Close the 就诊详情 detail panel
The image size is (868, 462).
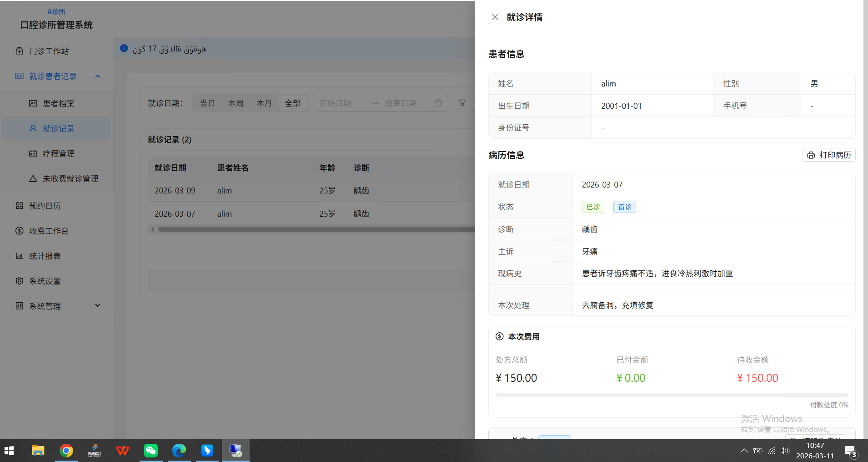(495, 17)
